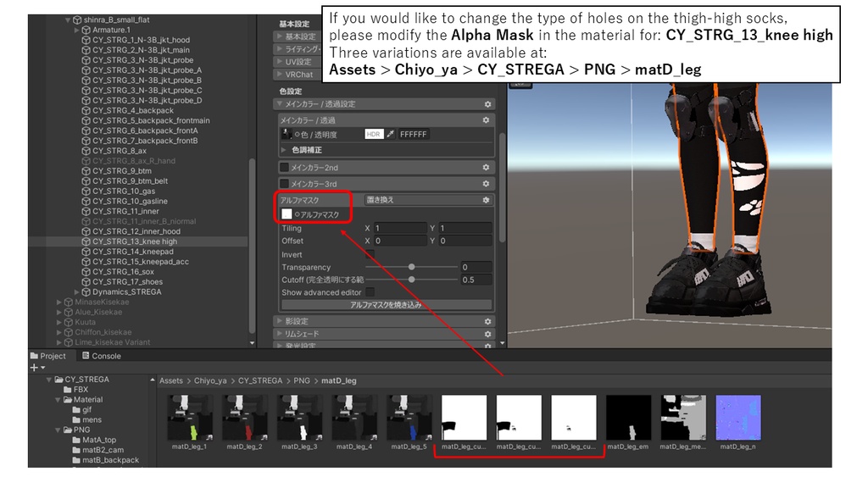This screenshot has width=868, height=488.
Task: Click CY_STREGA in the breadcrumb path
Action: pos(260,380)
